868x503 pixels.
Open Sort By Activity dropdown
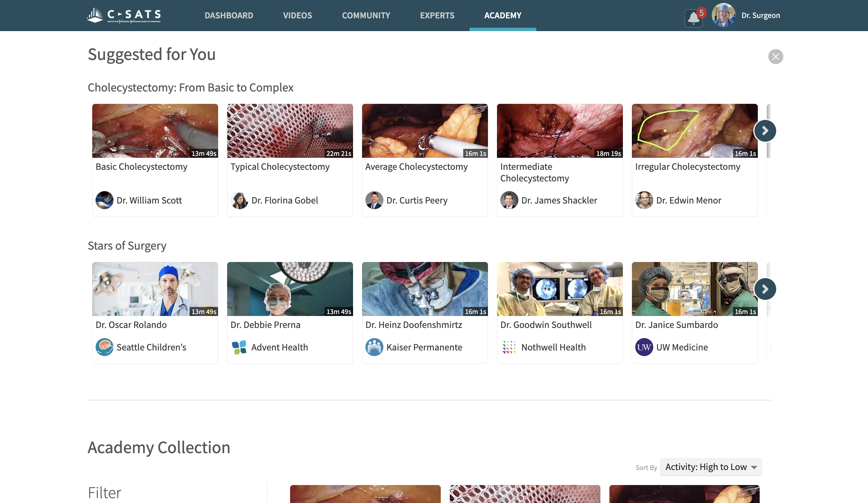[x=711, y=467]
